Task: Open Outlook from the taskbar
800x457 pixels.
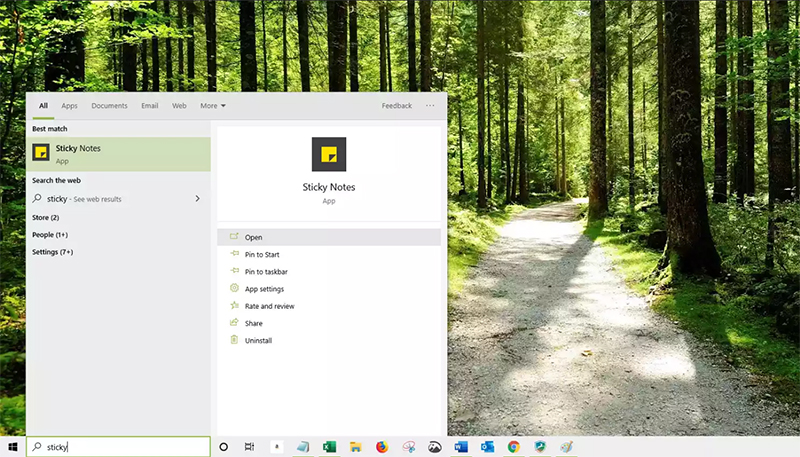Action: click(x=487, y=447)
